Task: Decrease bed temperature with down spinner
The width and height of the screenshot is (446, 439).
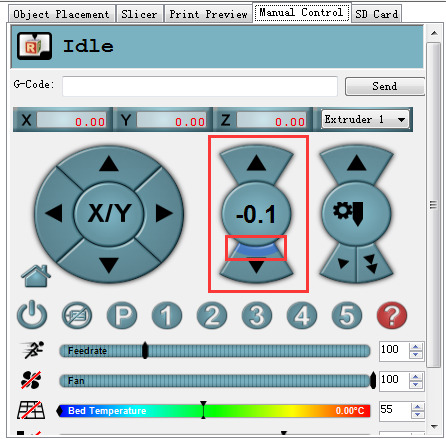Action: [417, 415]
